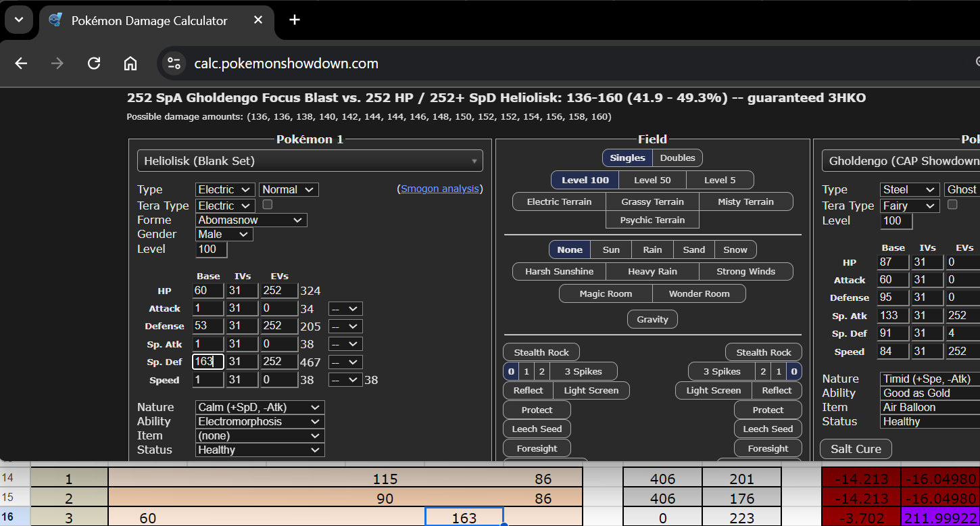Select spreadsheet cell containing 163
This screenshot has width=980, height=526.
coord(464,517)
